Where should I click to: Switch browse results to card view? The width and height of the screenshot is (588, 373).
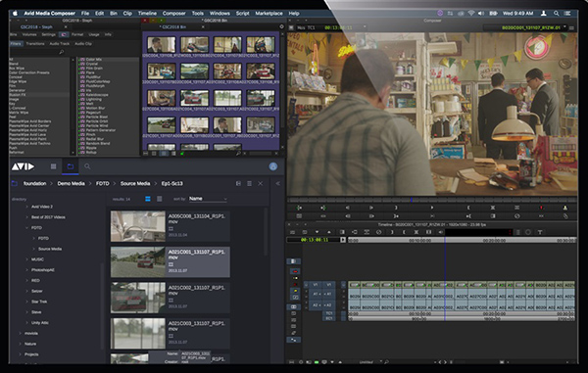click(x=148, y=199)
